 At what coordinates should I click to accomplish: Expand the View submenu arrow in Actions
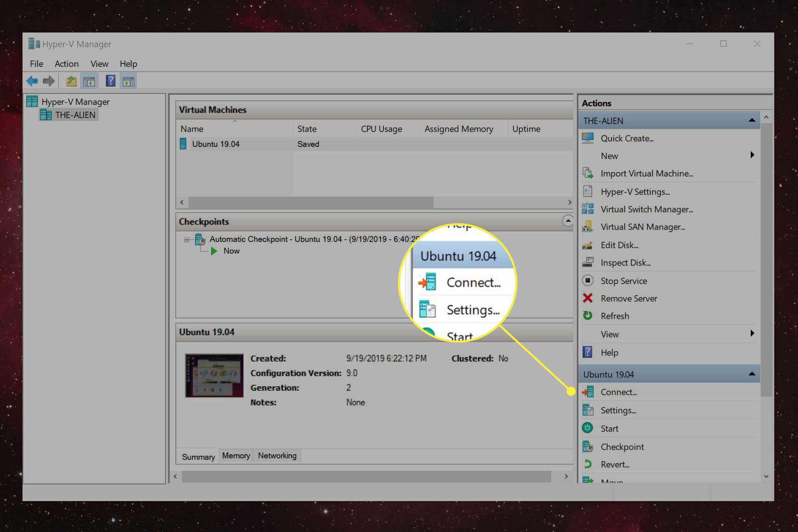[752, 333]
